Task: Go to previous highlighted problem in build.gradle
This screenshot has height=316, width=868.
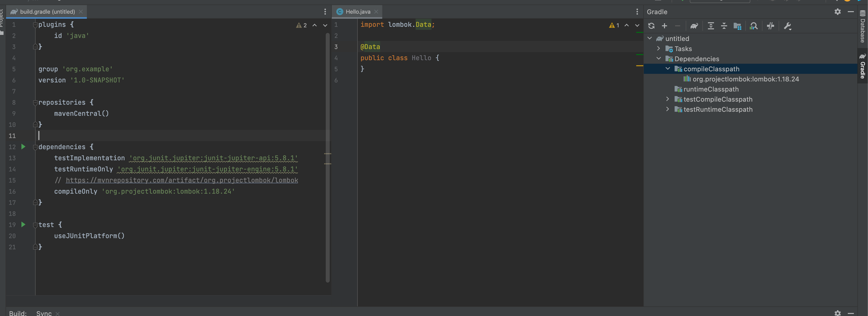Action: (x=314, y=25)
